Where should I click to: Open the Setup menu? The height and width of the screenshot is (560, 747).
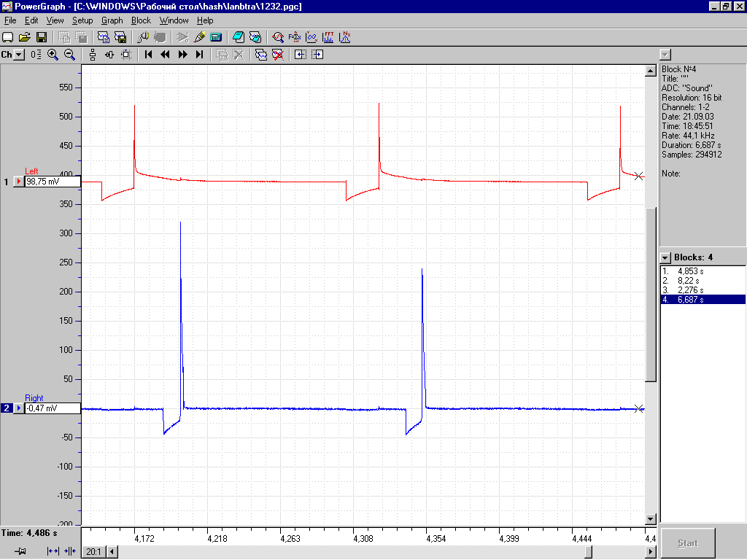82,20
